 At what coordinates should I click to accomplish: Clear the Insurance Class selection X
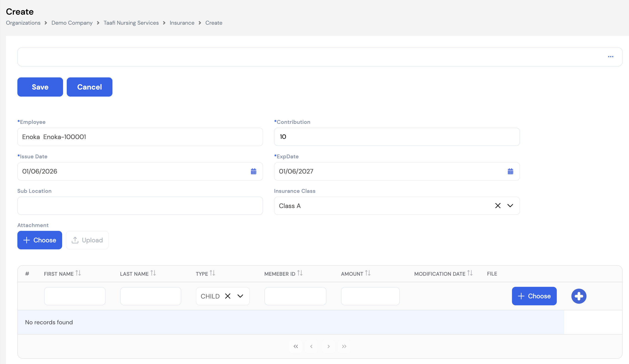pyautogui.click(x=498, y=206)
